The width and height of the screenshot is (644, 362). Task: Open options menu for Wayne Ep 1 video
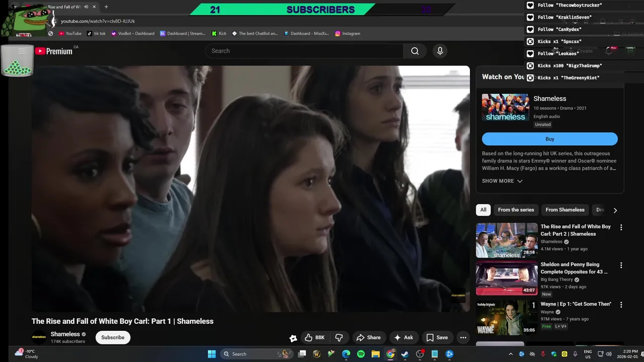pos(621,305)
